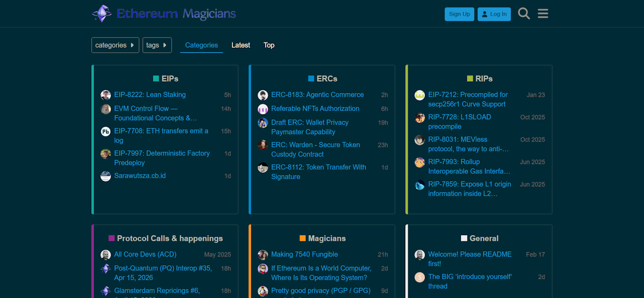Click the Sign Up button

click(459, 14)
